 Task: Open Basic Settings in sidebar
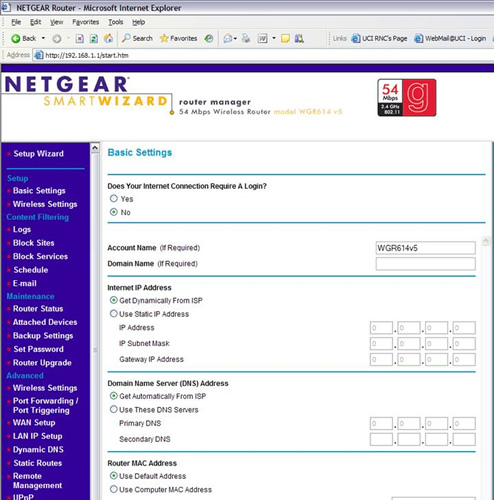[x=39, y=191]
